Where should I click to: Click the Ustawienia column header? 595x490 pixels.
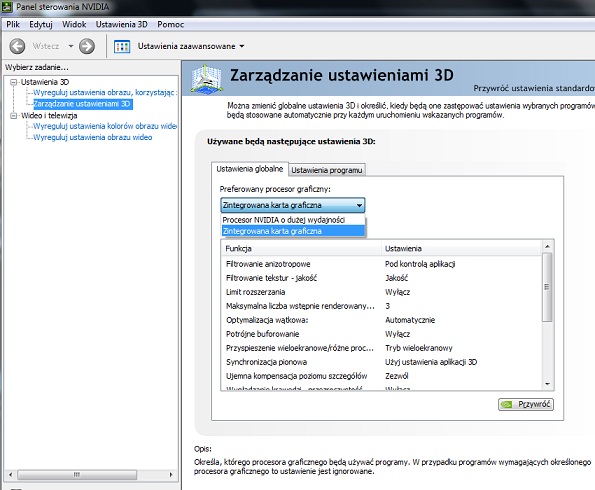(462, 249)
